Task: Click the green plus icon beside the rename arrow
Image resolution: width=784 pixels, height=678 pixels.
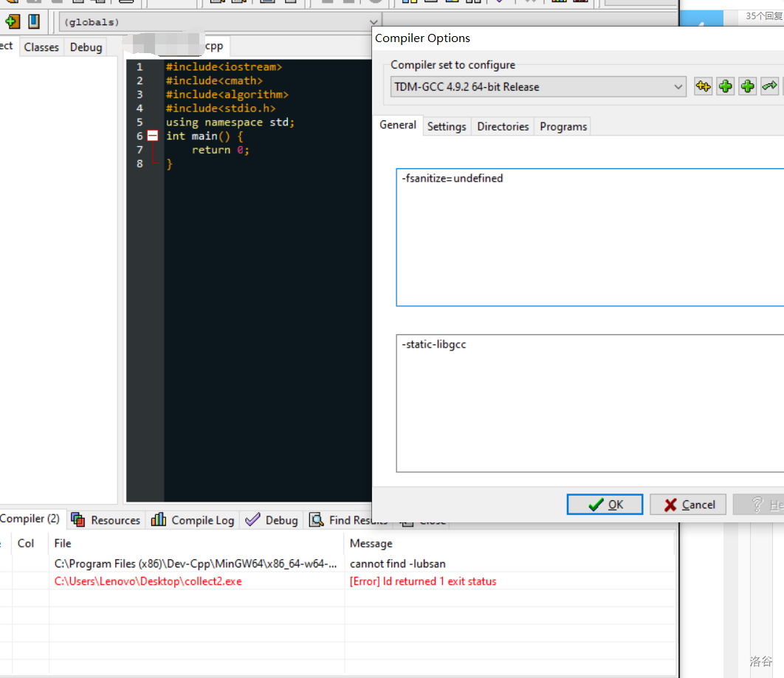Action: (748, 86)
